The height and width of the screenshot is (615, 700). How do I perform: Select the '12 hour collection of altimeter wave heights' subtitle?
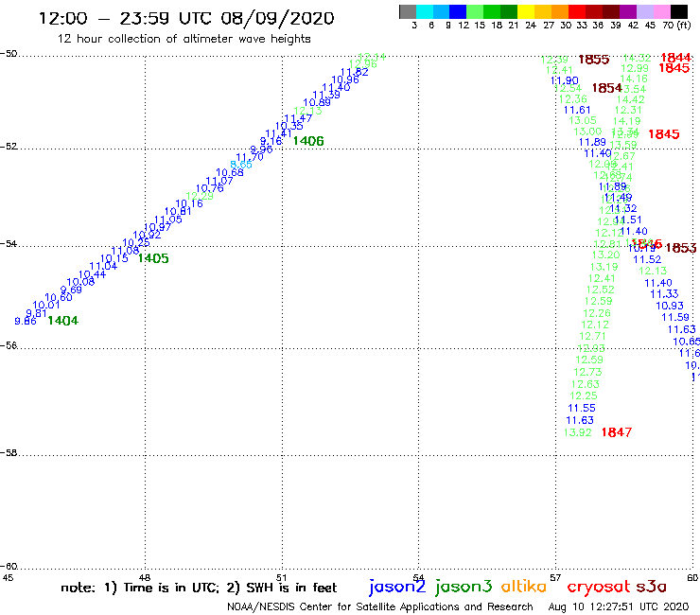click(x=184, y=39)
